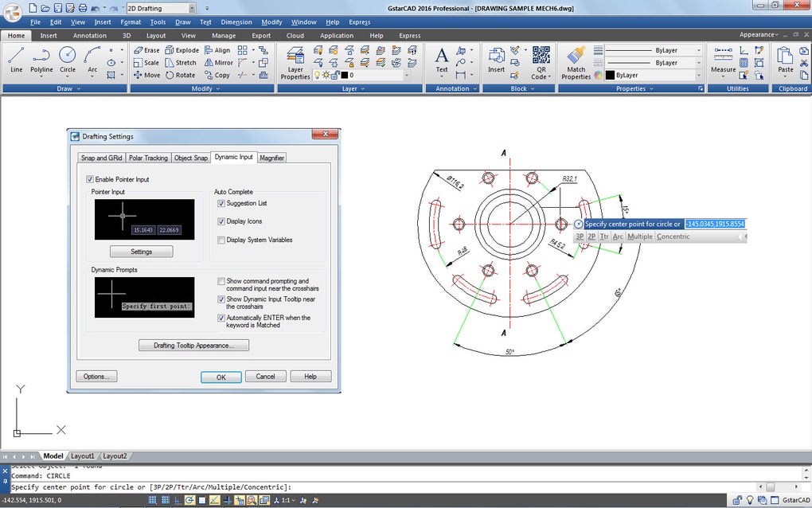Open the QR Code tool
This screenshot has height=508, width=812.
[541, 63]
